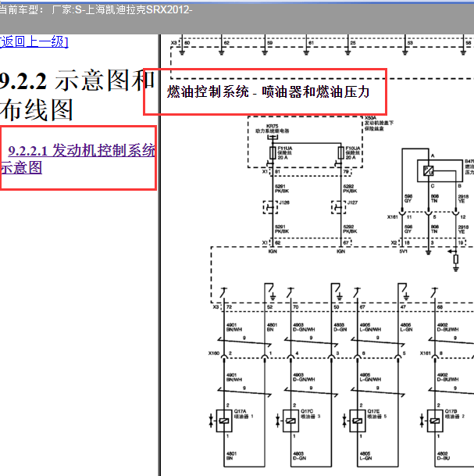Image resolution: width=474 pixels, height=476 pixels.
Task: Click the diagram title 燃油控制系统 - 喷油器和燃油压力
Action: 268,91
